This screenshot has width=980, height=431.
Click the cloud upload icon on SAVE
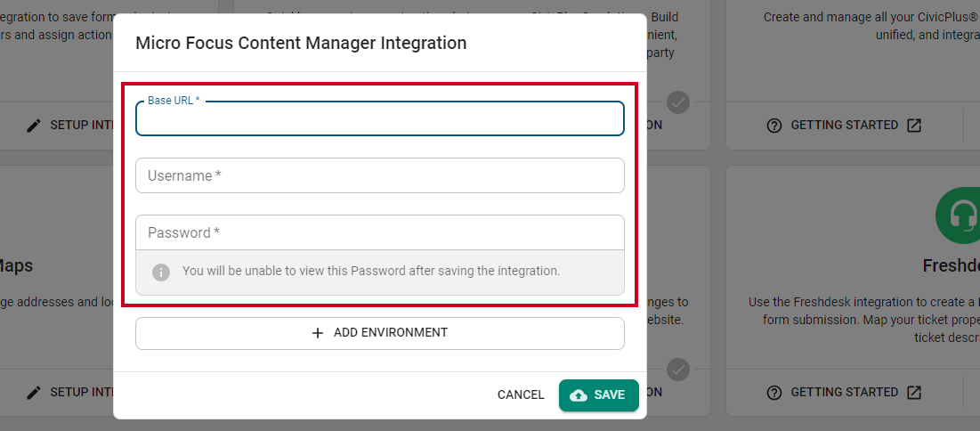click(579, 395)
